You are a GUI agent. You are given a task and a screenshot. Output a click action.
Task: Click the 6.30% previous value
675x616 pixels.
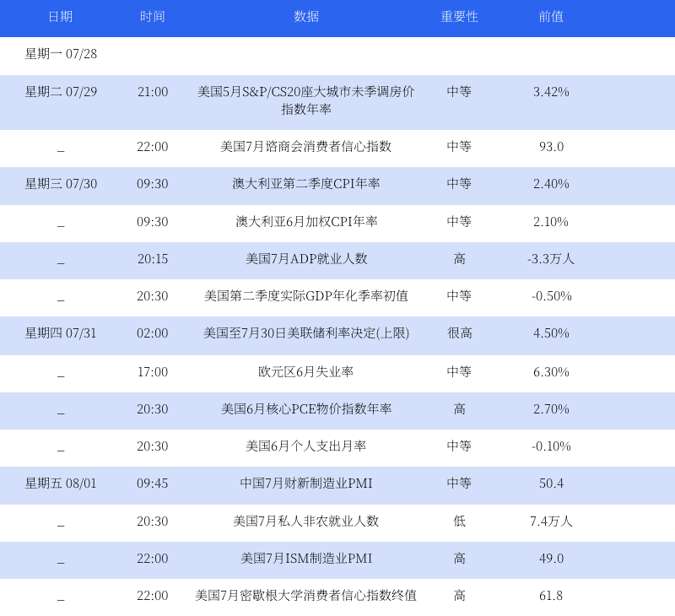551,372
